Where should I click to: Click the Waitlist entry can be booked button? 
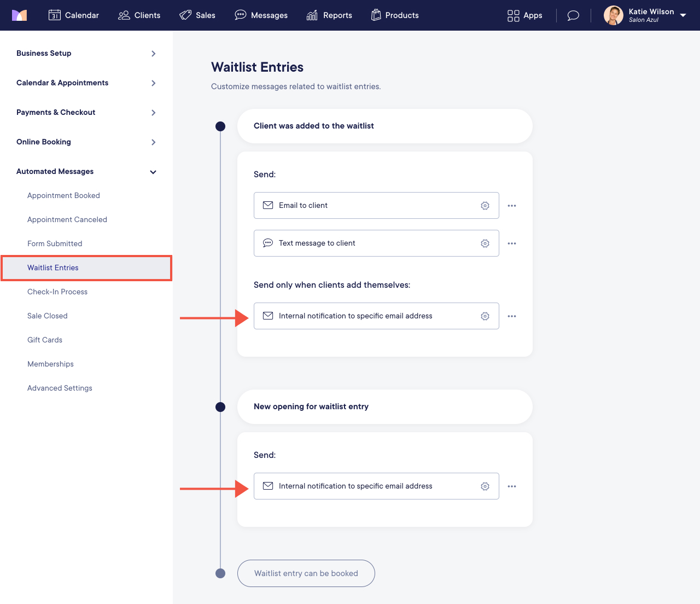(306, 573)
